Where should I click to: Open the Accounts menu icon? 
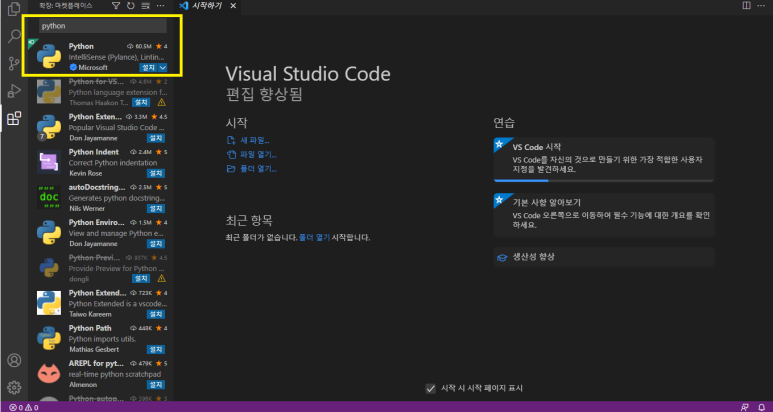(14, 360)
